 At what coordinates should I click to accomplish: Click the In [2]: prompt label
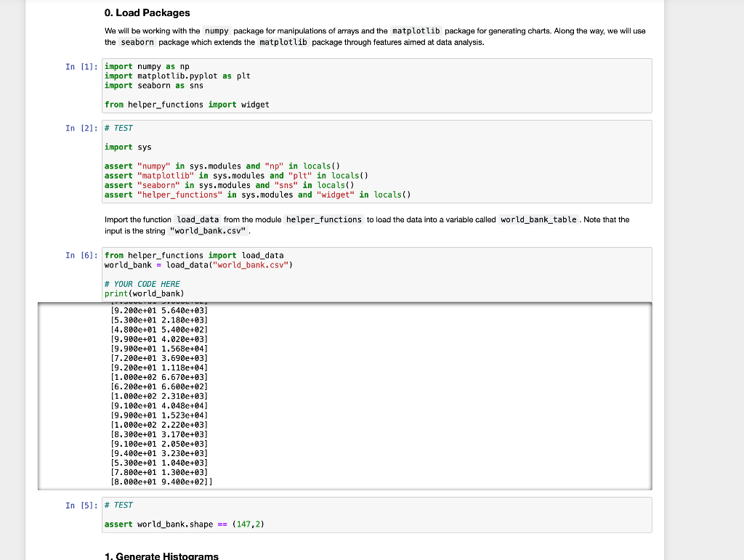(81, 129)
